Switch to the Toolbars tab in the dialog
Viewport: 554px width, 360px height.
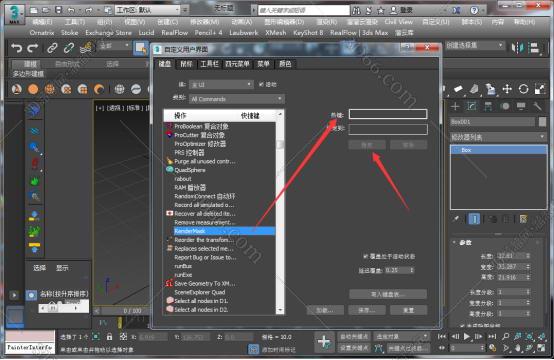tap(209, 64)
